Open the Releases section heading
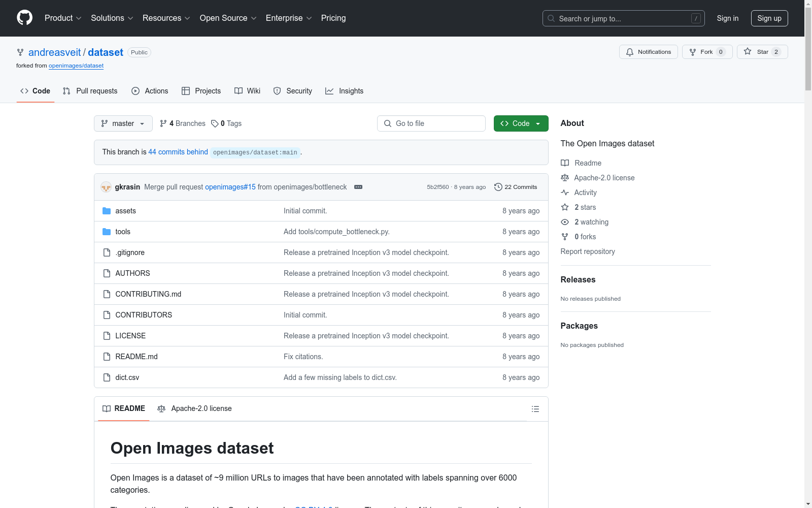The height and width of the screenshot is (508, 812). [x=578, y=279]
